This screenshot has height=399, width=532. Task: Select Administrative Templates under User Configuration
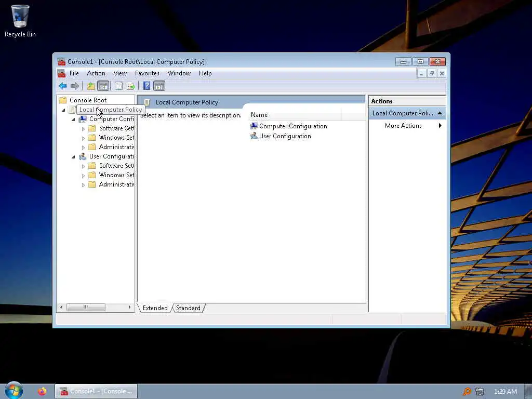116,184
